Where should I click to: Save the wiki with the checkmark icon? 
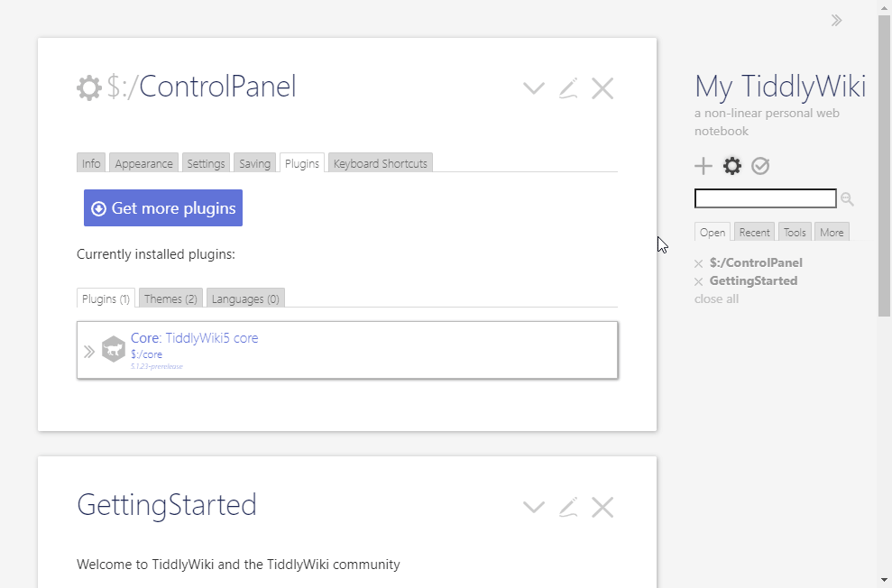coord(760,166)
